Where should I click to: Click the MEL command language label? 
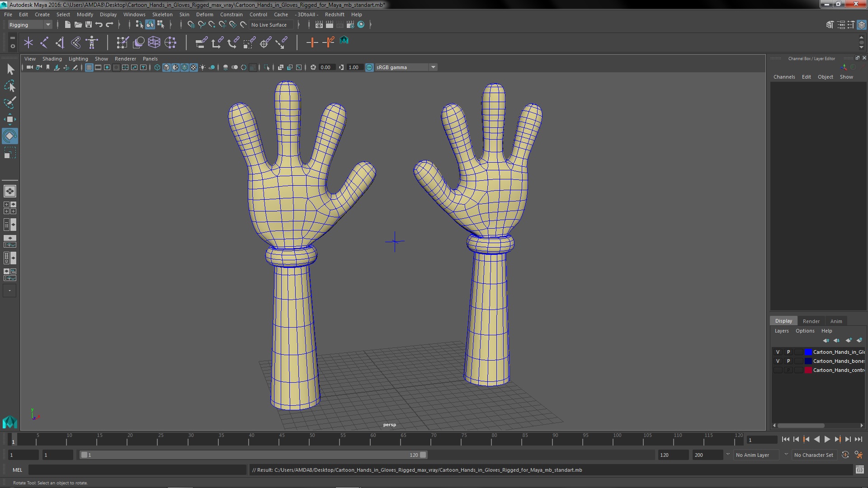17,470
